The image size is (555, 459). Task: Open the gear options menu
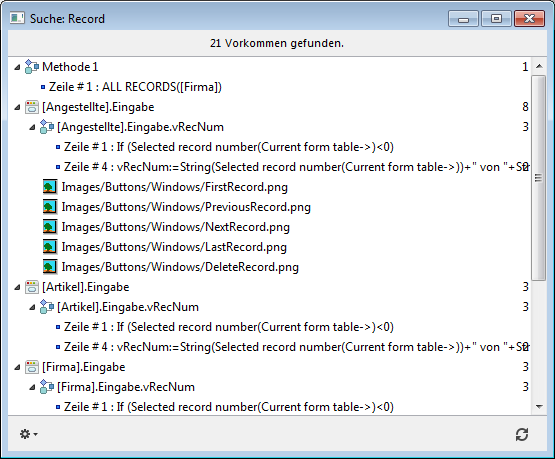(28, 434)
